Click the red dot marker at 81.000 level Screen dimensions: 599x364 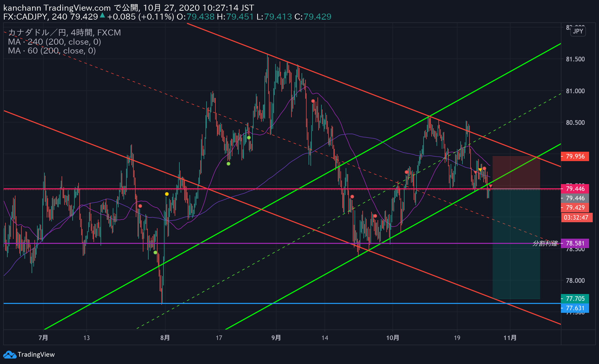click(313, 101)
